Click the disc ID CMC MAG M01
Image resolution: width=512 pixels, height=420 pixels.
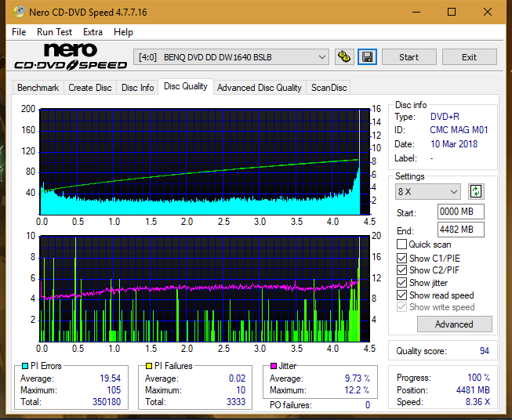pyautogui.click(x=459, y=130)
